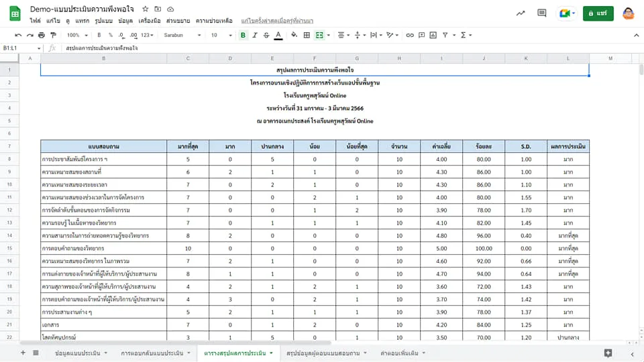Screen dimensions: 644x362
Task: Open the comment history icon
Action: [x=542, y=13]
